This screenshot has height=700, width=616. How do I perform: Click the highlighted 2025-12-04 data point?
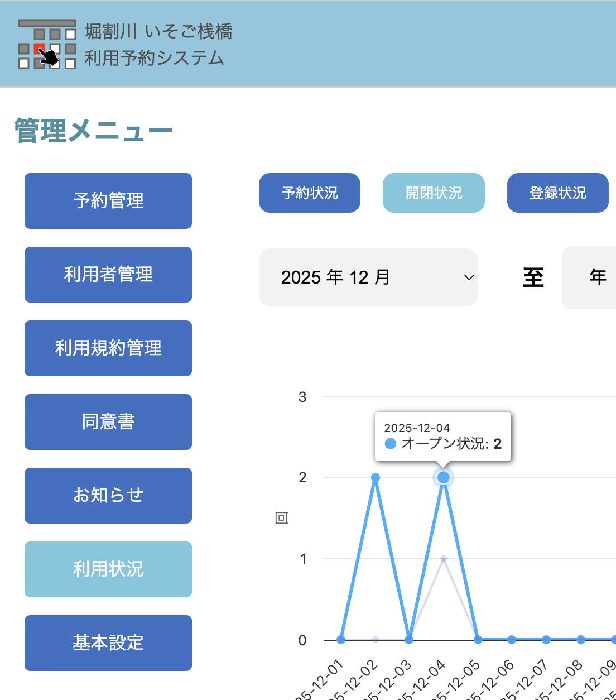pyautogui.click(x=444, y=477)
